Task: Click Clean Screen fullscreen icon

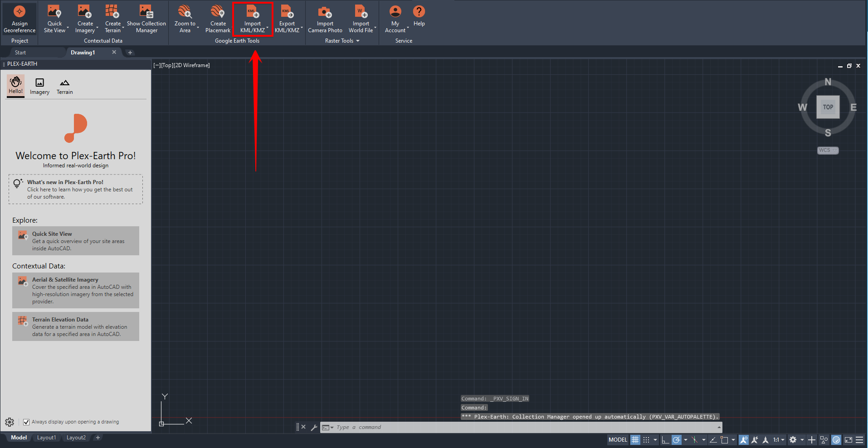Action: click(848, 440)
